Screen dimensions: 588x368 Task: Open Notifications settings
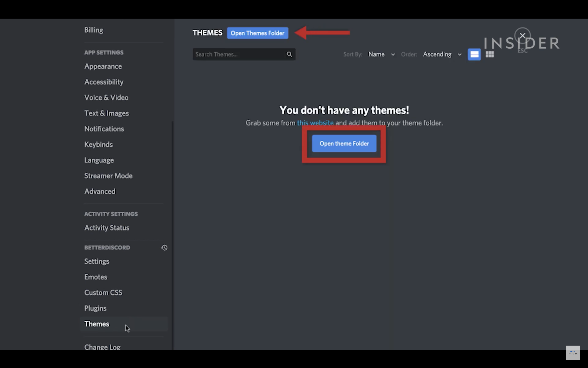(104, 129)
